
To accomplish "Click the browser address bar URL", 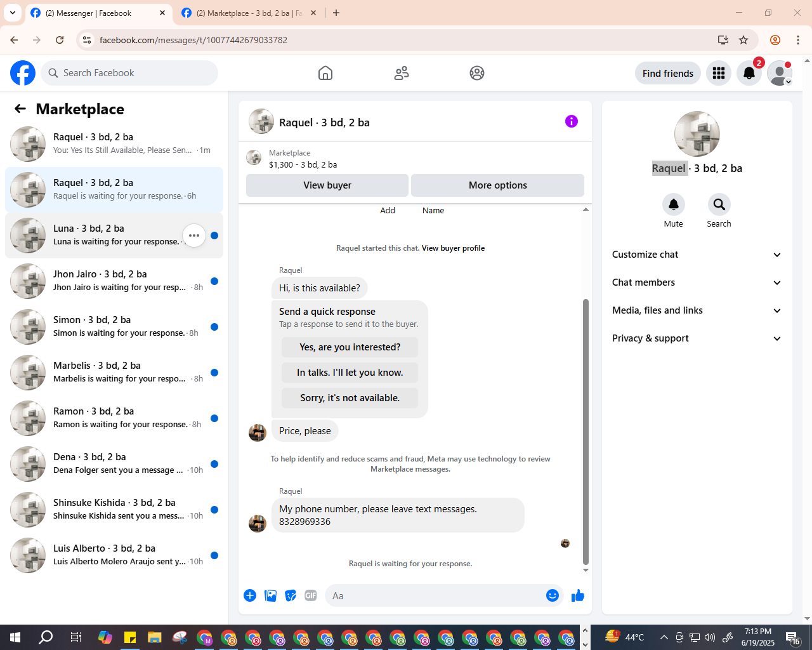I will (x=193, y=40).
